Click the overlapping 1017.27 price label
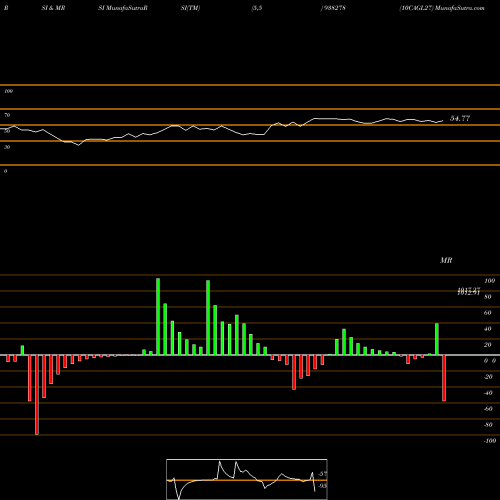This screenshot has height=500, width=500. [x=469, y=290]
